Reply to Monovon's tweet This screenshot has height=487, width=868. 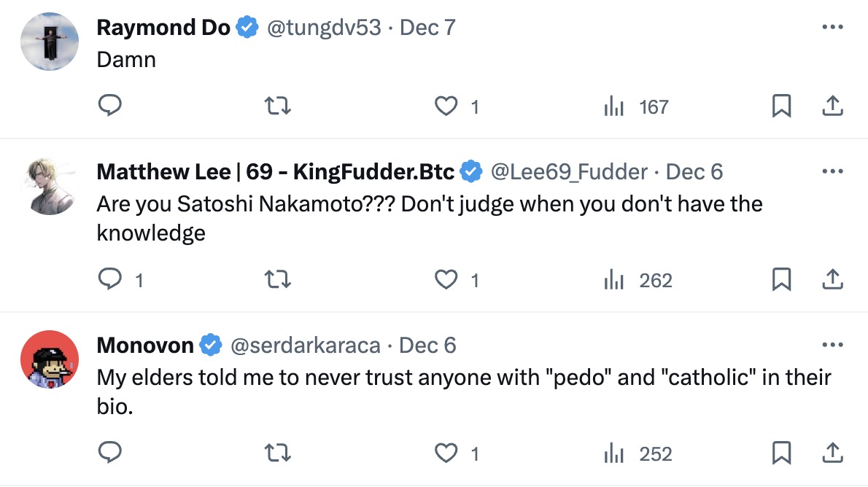tap(109, 454)
